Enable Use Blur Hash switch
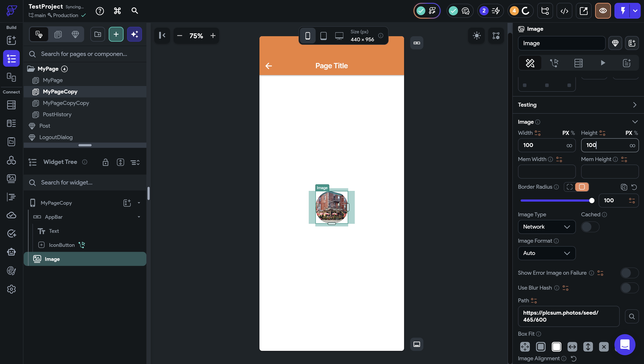This screenshot has width=644, height=364. pyautogui.click(x=629, y=288)
